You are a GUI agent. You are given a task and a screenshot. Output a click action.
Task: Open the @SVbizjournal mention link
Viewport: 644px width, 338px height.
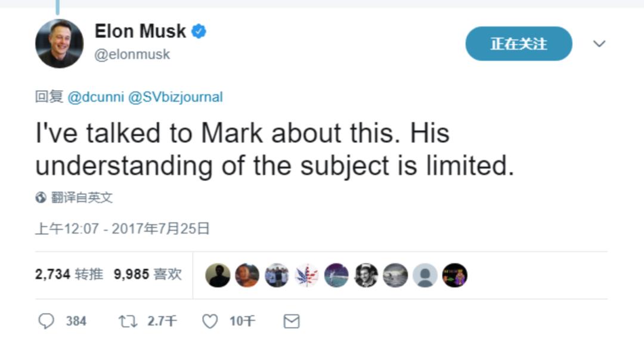tap(175, 97)
